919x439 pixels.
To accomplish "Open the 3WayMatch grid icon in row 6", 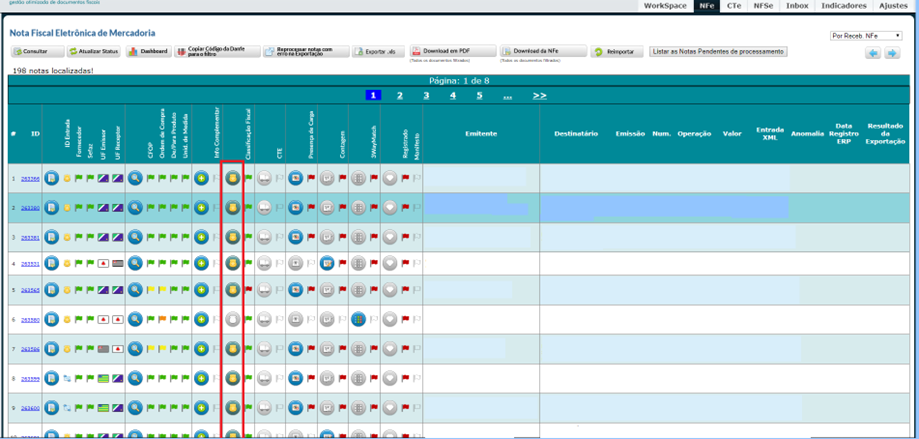I will (x=358, y=321).
